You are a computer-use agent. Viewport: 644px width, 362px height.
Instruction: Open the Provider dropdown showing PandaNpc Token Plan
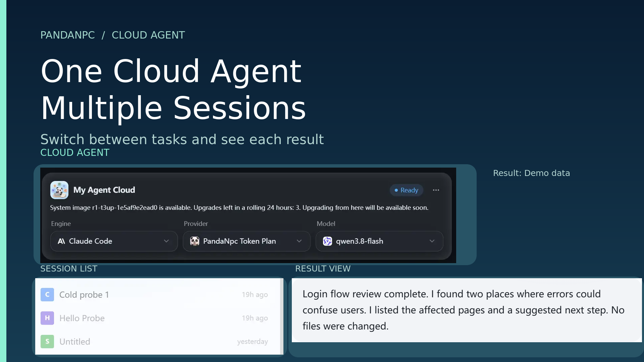(247, 241)
